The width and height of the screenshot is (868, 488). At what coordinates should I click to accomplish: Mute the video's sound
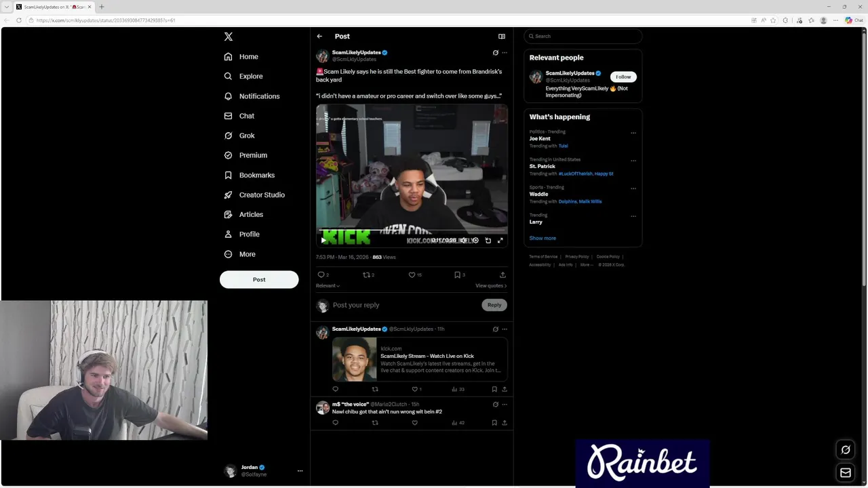(464, 240)
